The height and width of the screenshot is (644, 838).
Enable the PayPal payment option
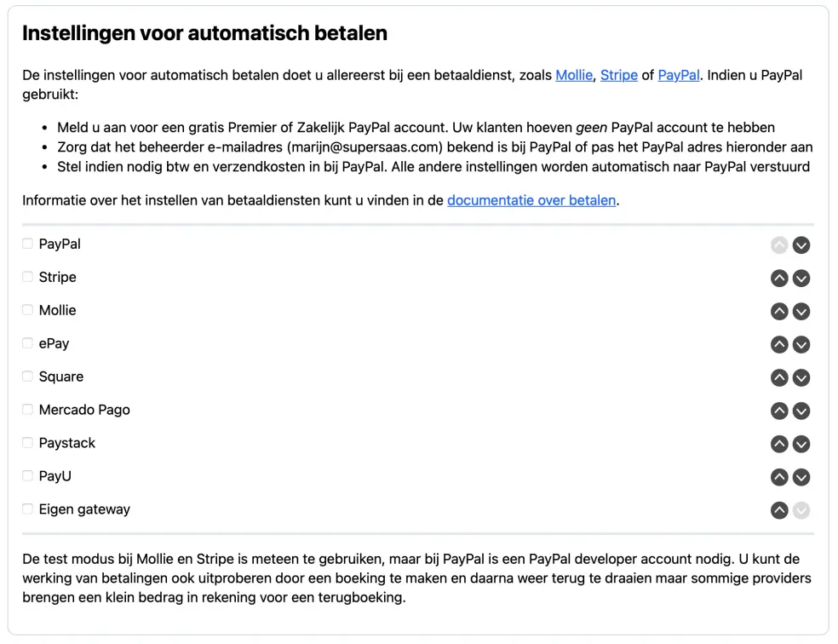tap(26, 244)
